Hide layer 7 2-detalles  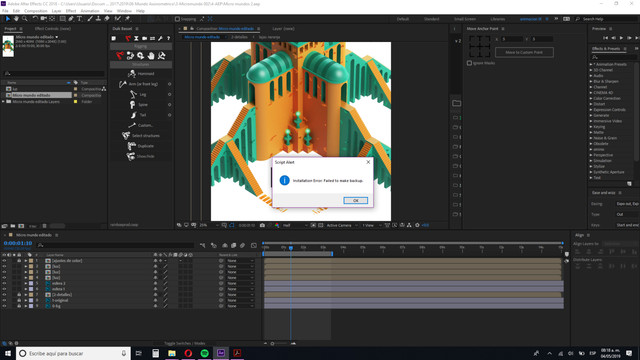(4, 294)
